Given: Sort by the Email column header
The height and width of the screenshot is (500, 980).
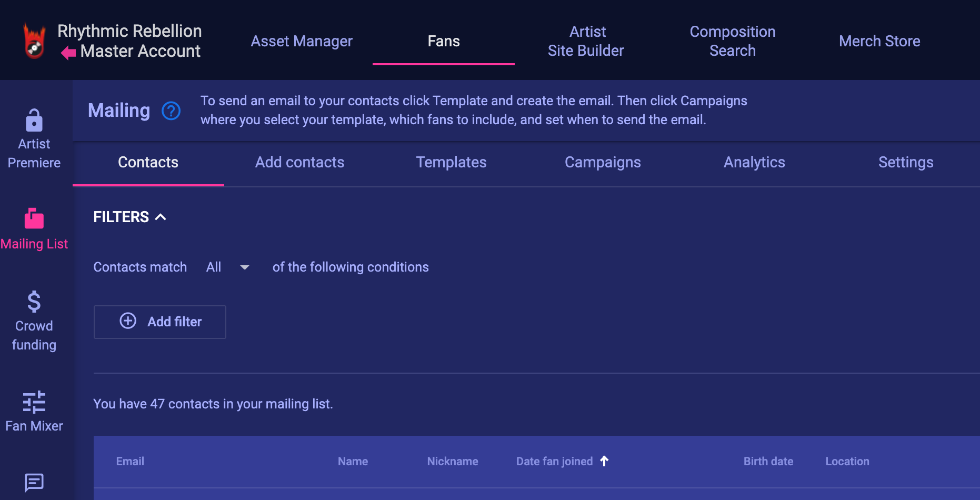Looking at the screenshot, I should [x=130, y=462].
